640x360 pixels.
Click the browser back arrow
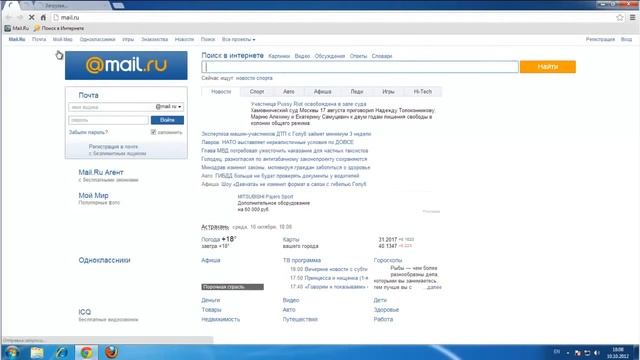(9, 18)
